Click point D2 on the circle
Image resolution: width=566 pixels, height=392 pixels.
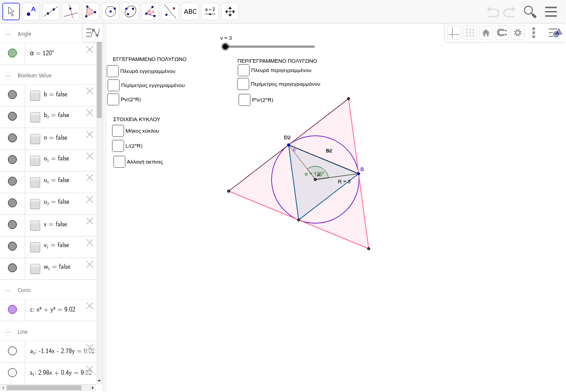point(289,145)
